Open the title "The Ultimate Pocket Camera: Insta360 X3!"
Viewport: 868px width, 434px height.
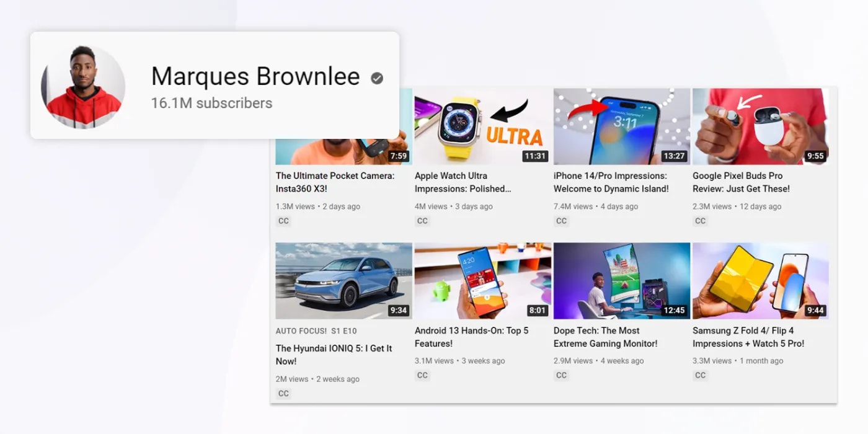pos(335,182)
